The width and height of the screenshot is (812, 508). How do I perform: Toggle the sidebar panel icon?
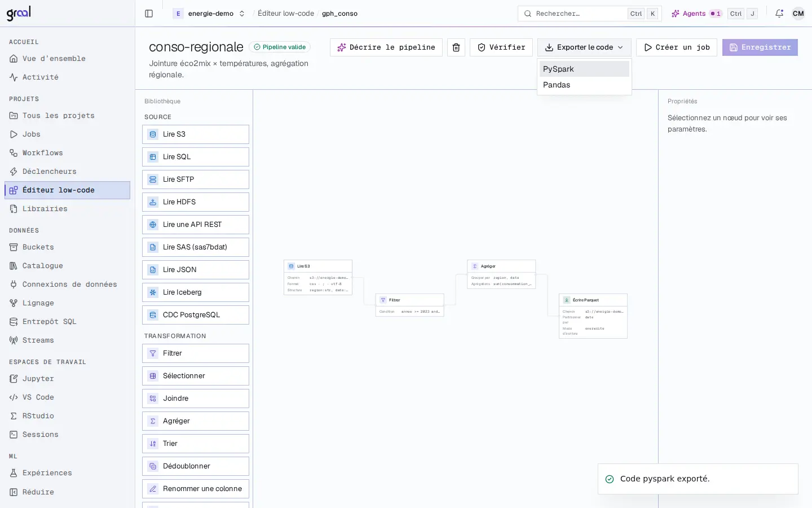click(x=149, y=14)
